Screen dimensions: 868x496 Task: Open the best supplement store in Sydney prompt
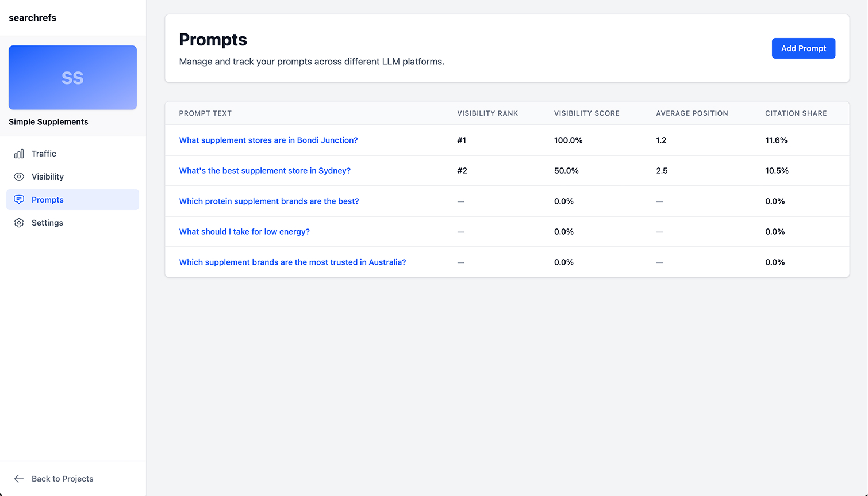[265, 170]
